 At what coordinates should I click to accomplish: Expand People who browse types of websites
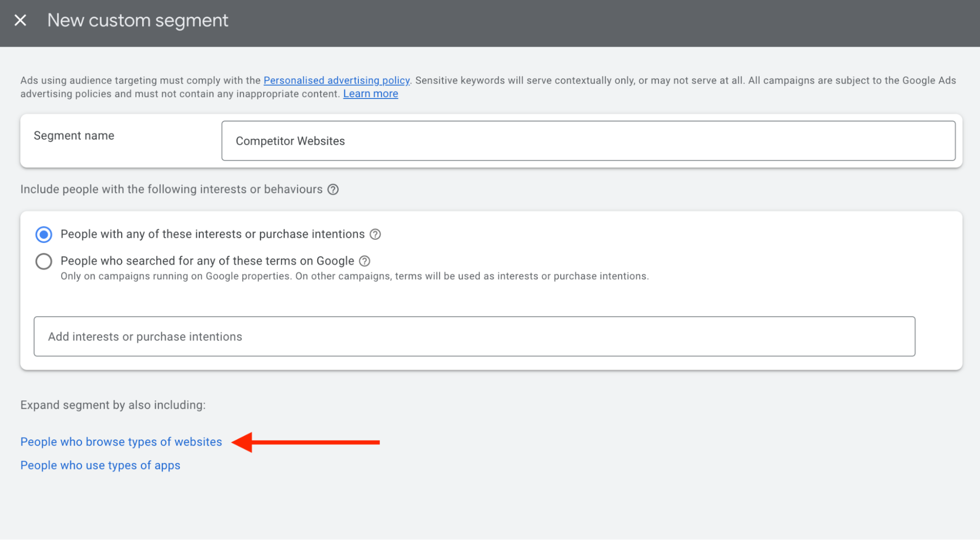point(121,442)
